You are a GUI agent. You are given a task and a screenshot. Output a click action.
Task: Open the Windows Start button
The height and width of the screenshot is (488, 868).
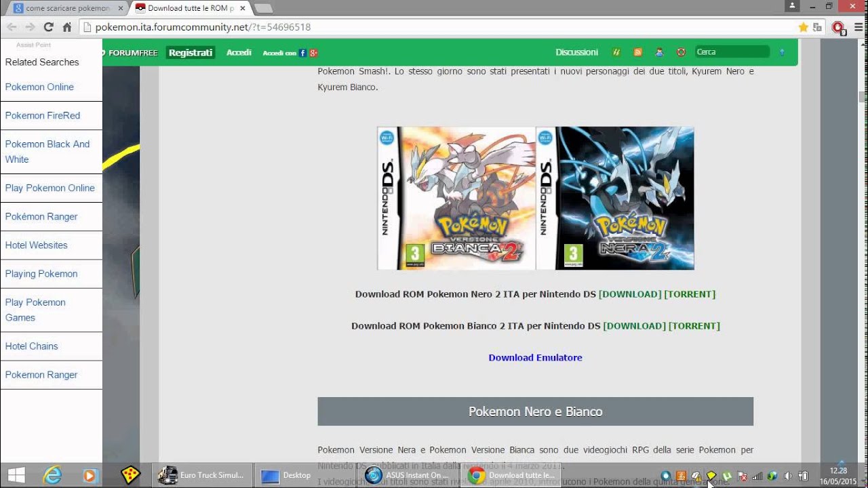click(16, 475)
